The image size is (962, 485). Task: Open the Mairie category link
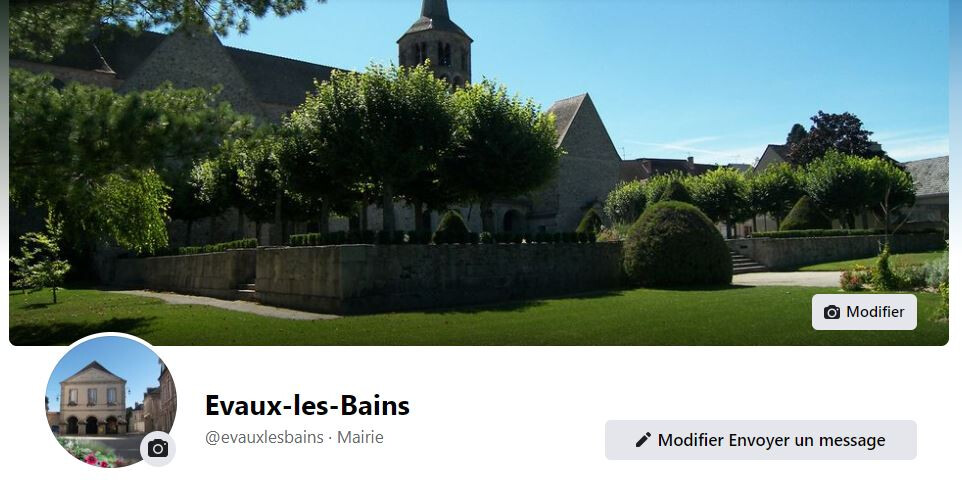360,437
